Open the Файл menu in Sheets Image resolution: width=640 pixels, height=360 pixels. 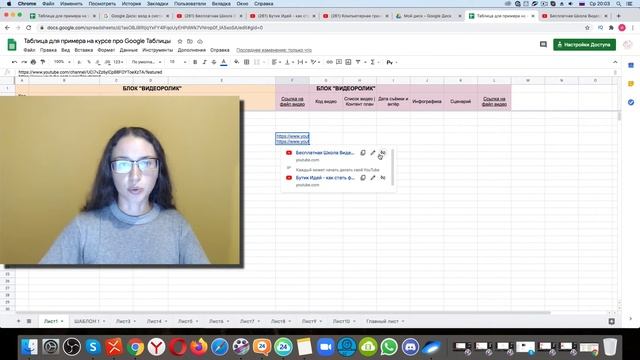click(x=29, y=50)
